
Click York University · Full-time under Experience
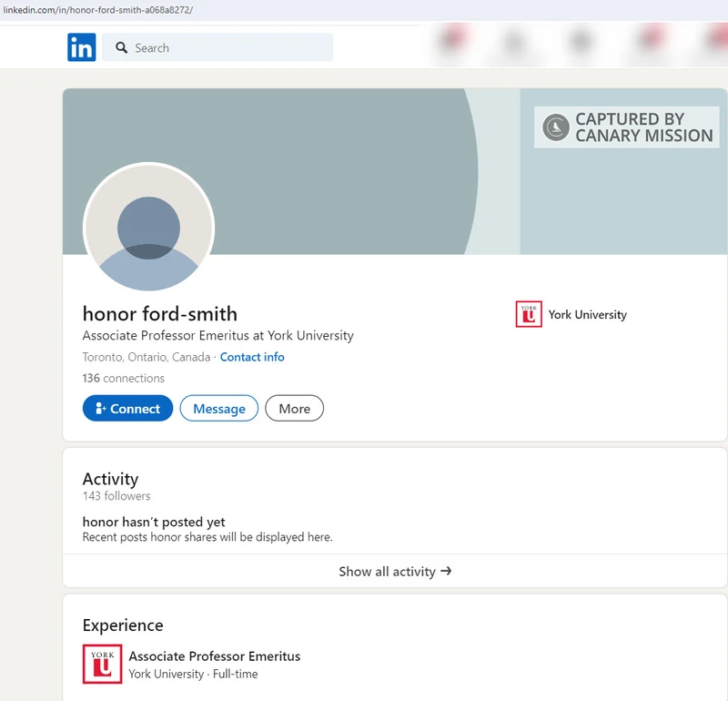coord(193,674)
